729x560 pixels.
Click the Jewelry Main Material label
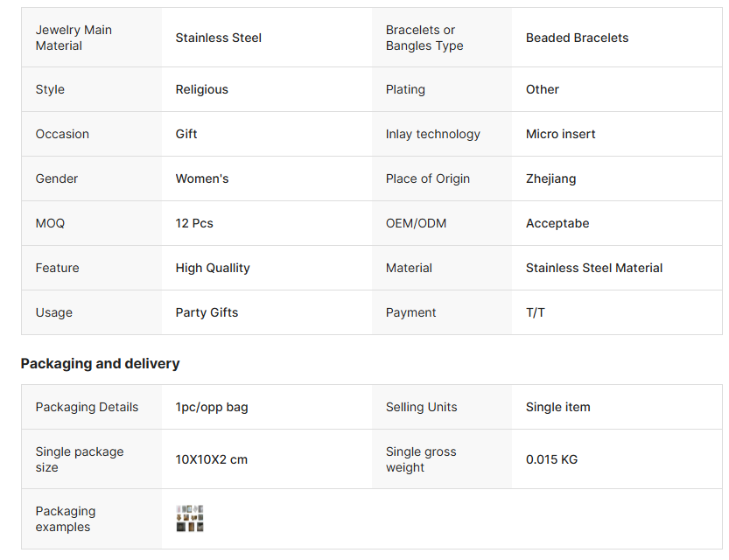74,38
